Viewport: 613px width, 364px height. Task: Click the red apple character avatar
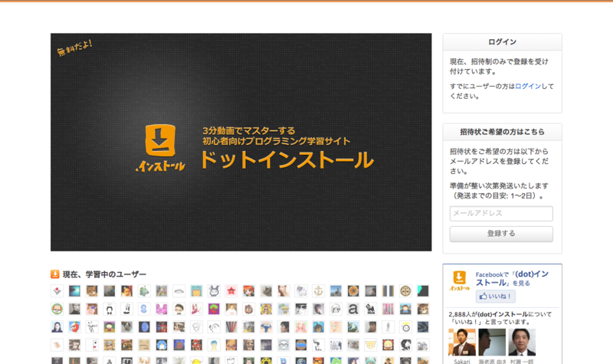tap(74, 327)
